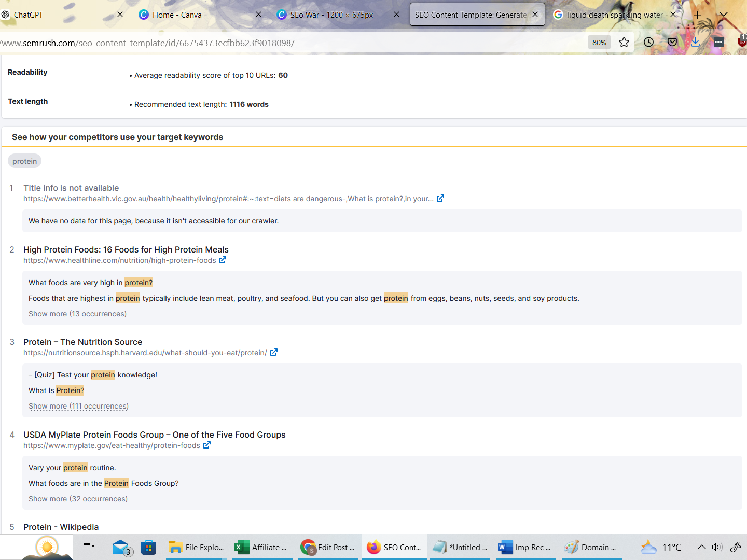Click 'USDA MyPlate Protein Foods Group' title

pos(154,435)
